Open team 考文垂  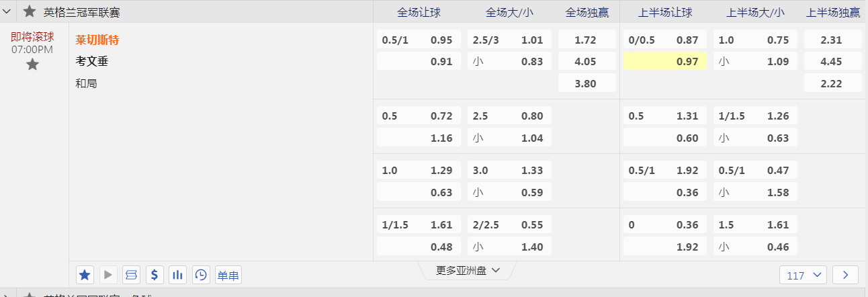tap(92, 62)
